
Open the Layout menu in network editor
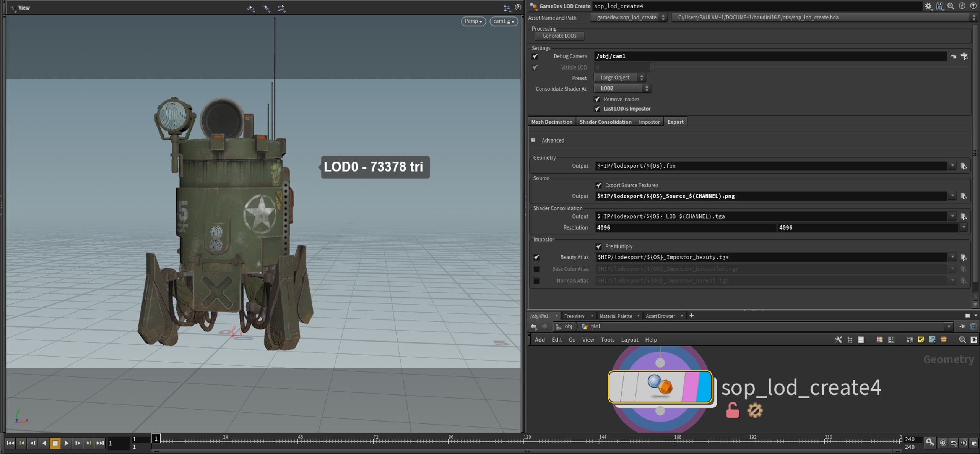629,340
